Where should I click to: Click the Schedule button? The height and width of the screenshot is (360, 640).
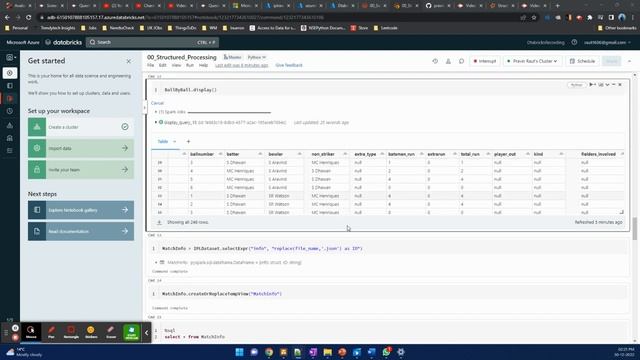(x=582, y=61)
